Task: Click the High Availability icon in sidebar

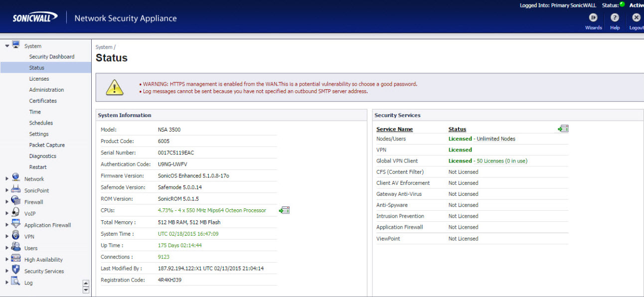Action: pyautogui.click(x=16, y=259)
